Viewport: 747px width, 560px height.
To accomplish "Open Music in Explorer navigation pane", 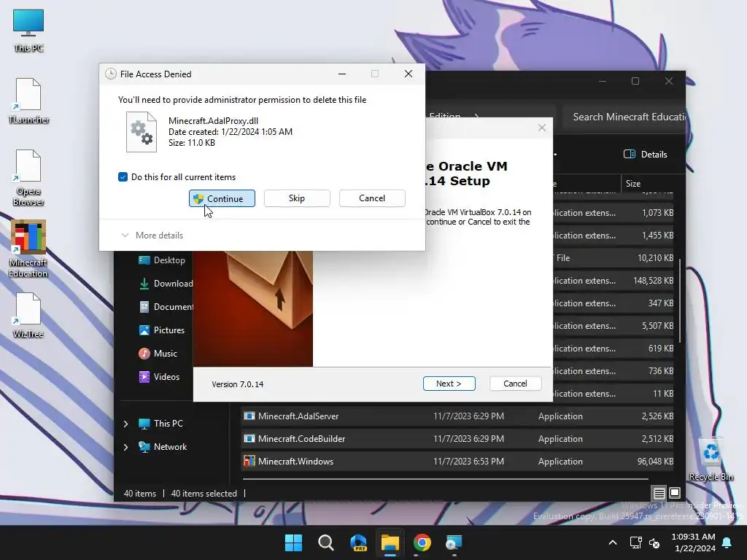I will point(158,354).
